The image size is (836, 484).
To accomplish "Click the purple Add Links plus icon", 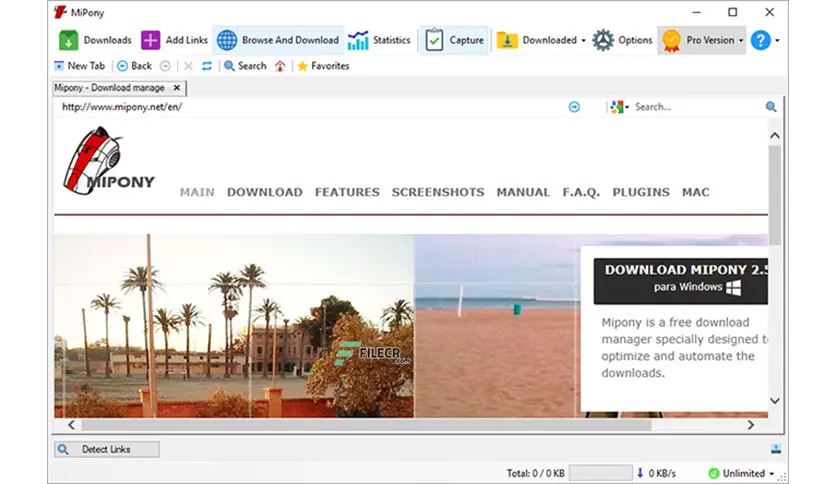I will click(150, 40).
